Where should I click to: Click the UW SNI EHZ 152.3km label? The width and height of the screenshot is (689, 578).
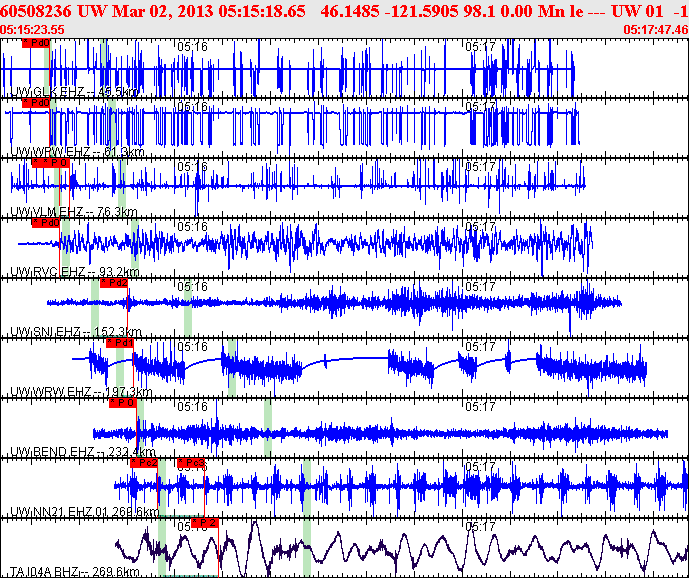coord(74,332)
